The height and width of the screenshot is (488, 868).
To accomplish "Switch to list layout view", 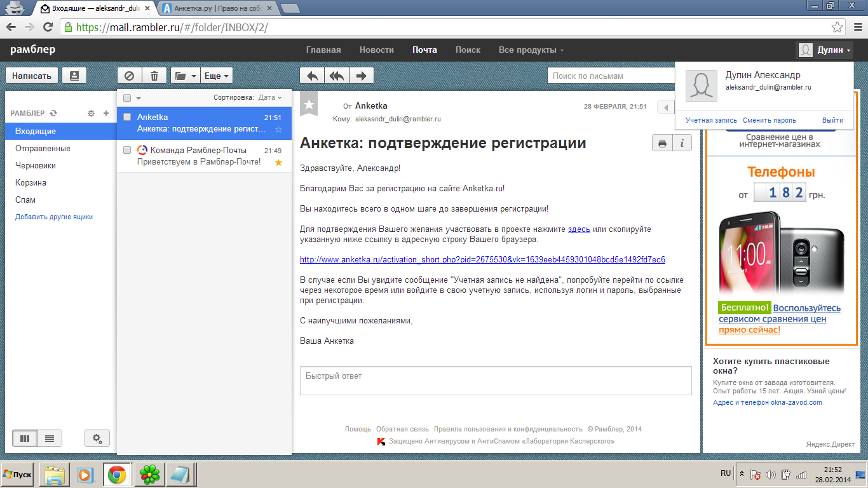I will point(50,438).
